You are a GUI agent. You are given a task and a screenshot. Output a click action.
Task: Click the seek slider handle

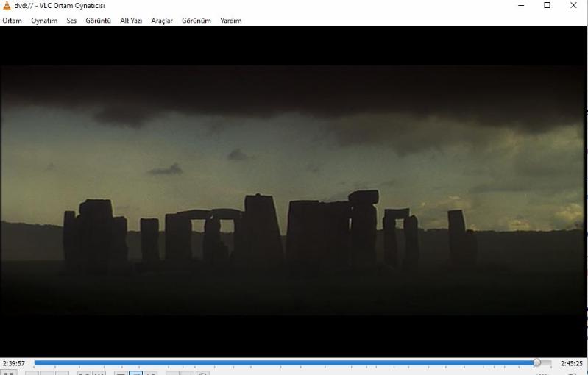(x=536, y=362)
